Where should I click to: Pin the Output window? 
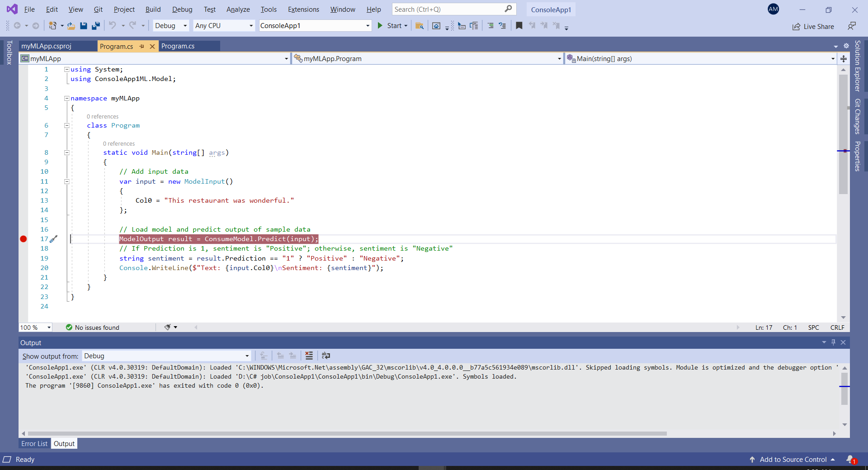pyautogui.click(x=833, y=342)
